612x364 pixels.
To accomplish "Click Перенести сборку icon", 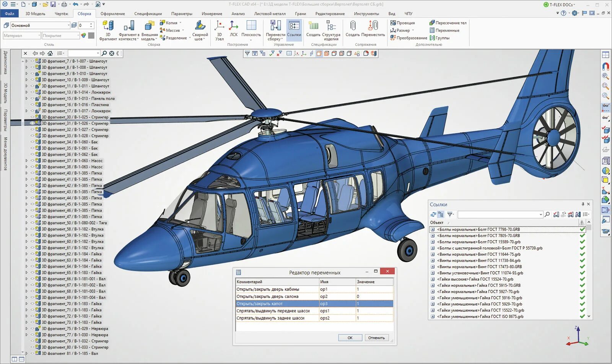I will (275, 30).
